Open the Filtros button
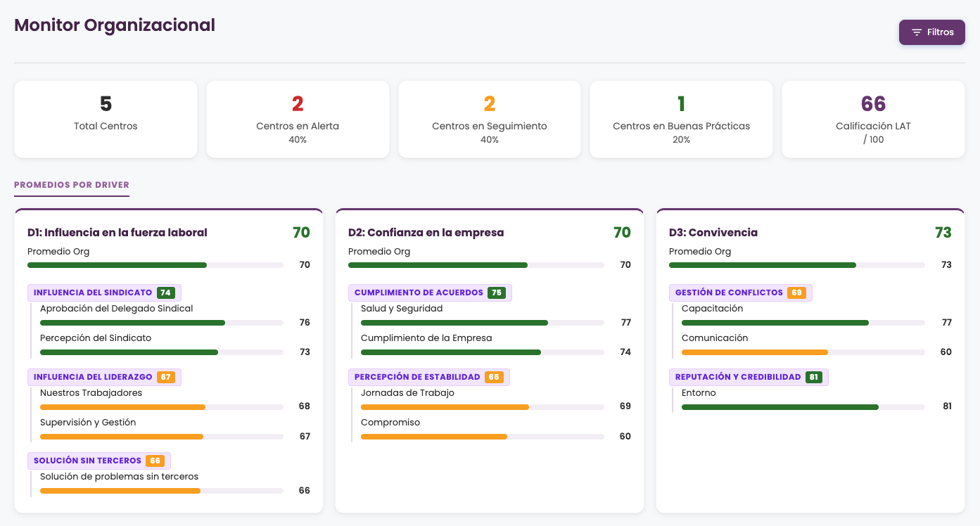The image size is (980, 526). (931, 32)
